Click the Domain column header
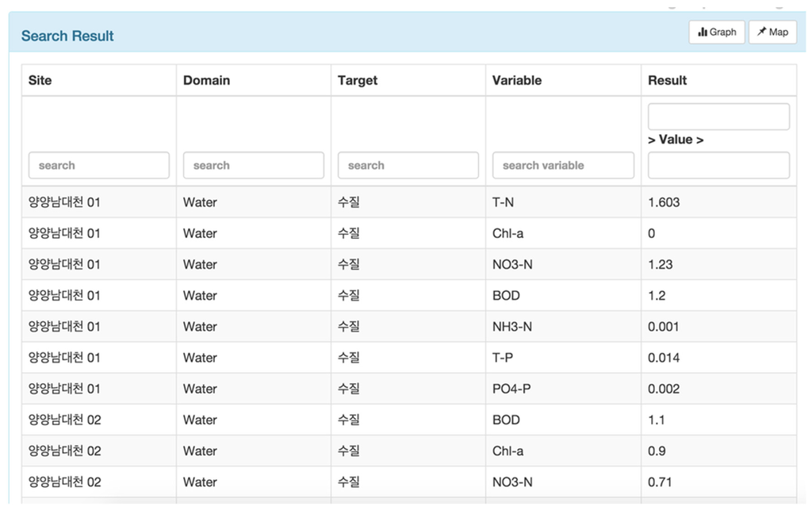 [x=206, y=80]
